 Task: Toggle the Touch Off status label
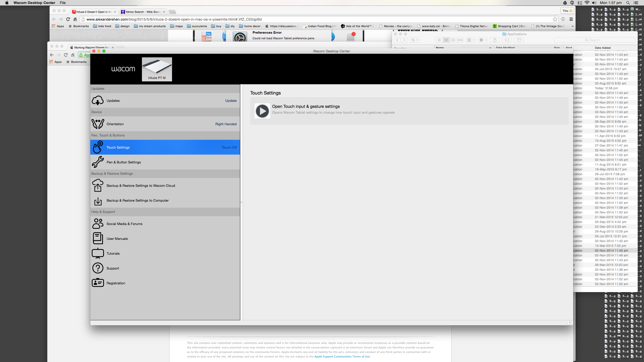coord(229,148)
